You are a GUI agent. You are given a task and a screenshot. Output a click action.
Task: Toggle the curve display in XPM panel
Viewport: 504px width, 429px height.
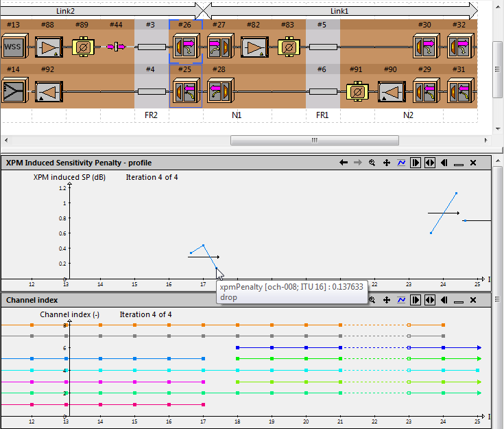(x=401, y=163)
